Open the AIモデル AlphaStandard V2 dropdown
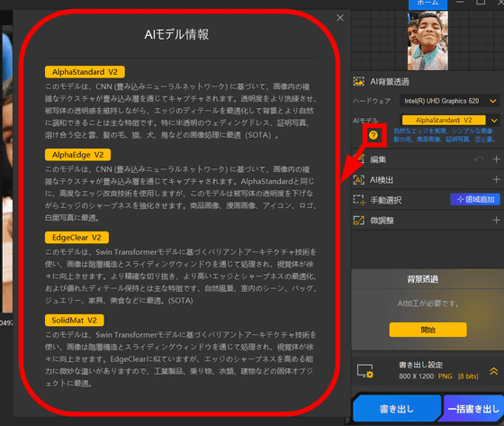504x426 pixels. point(450,121)
